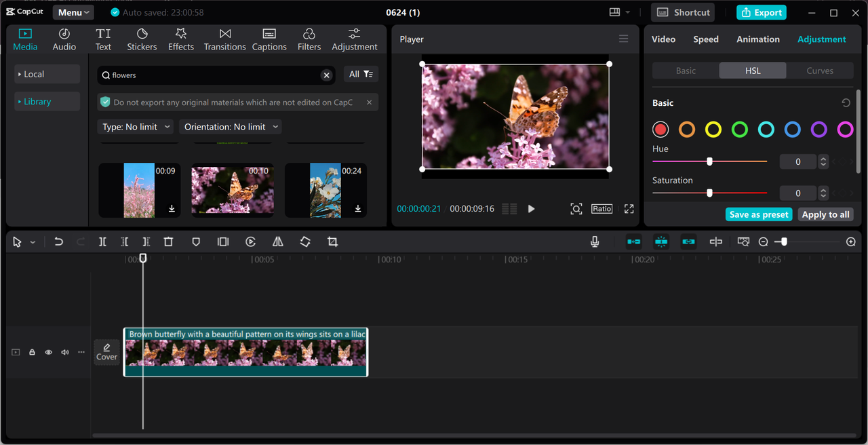The image size is (868, 445).
Task: Select the arrow selection tool in timeline toolbar
Action: coord(17,242)
